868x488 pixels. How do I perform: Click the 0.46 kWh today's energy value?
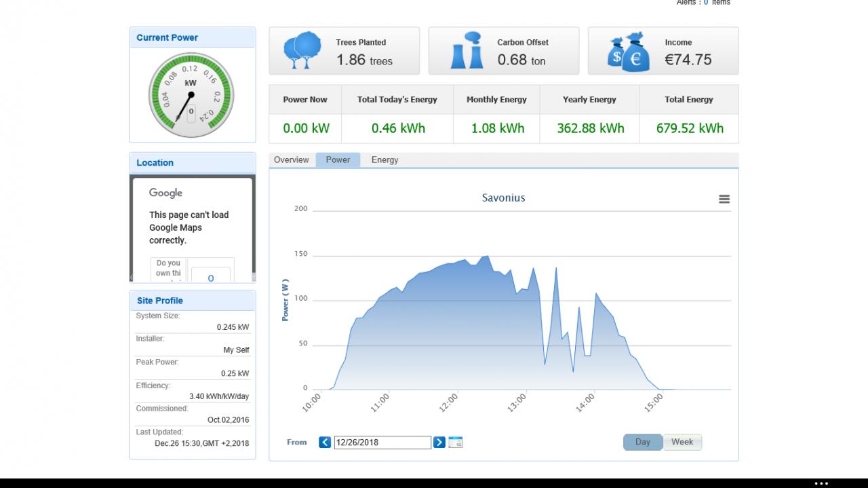point(398,128)
